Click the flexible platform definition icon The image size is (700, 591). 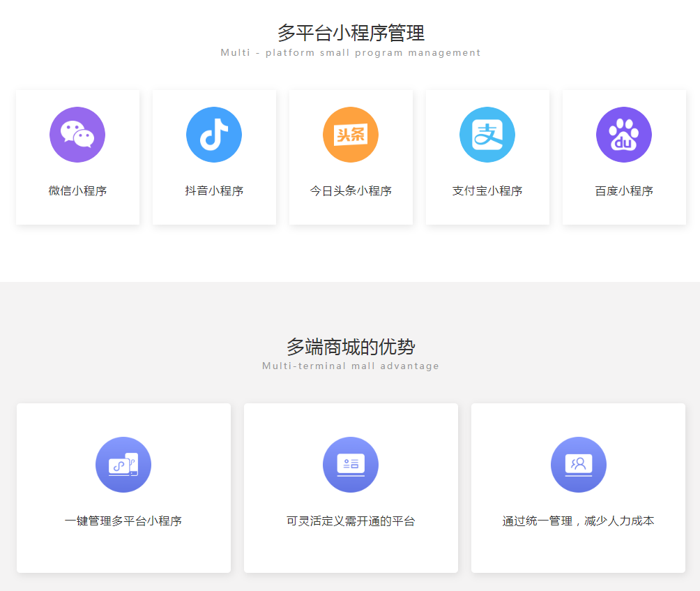click(351, 464)
